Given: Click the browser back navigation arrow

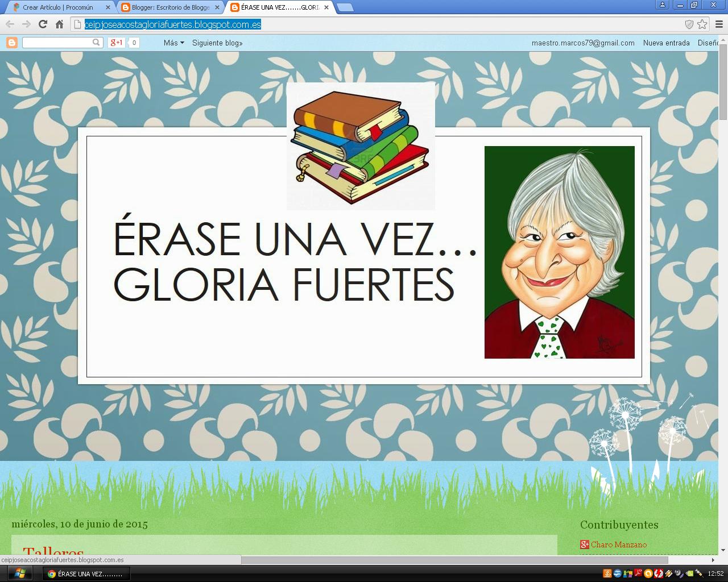Looking at the screenshot, I should [9, 24].
